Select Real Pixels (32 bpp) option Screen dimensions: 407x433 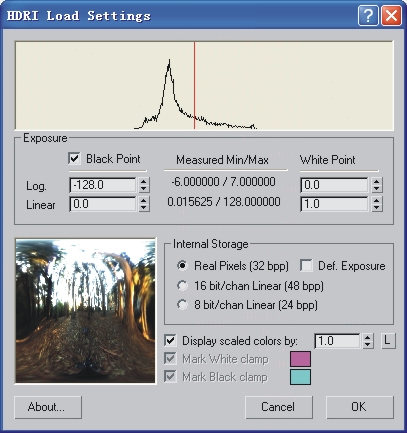[182, 265]
